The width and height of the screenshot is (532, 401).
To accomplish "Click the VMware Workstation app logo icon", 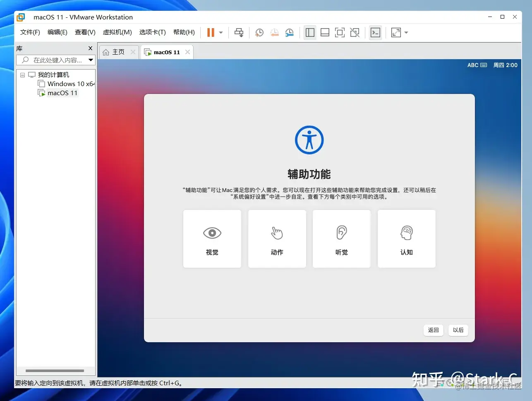I will point(21,17).
